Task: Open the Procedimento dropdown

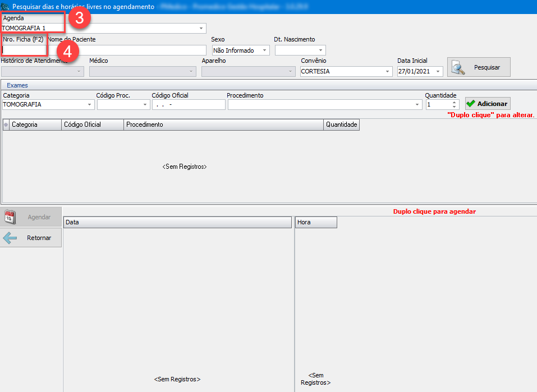Action: click(417, 105)
